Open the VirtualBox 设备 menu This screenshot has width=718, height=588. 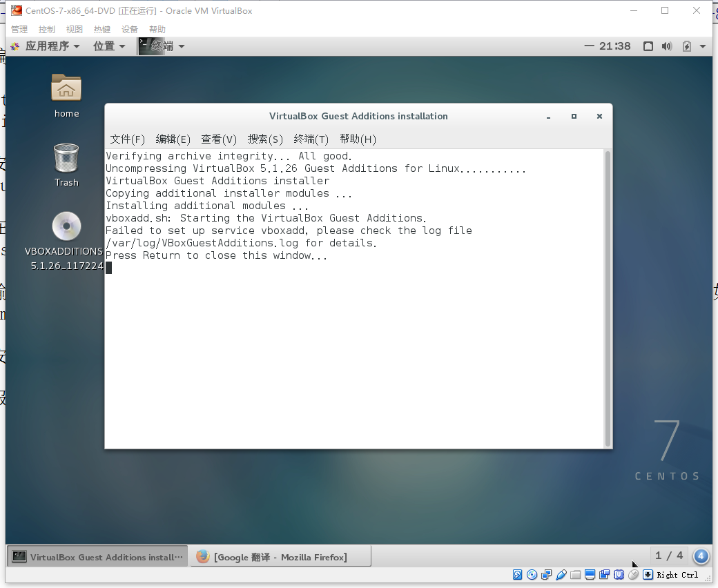click(x=130, y=29)
